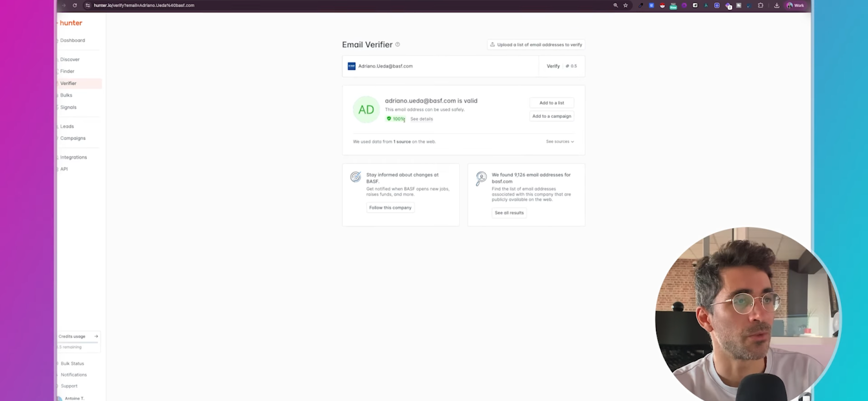Select Verifier in the sidebar
Viewport: 868px width, 401px height.
click(x=79, y=83)
